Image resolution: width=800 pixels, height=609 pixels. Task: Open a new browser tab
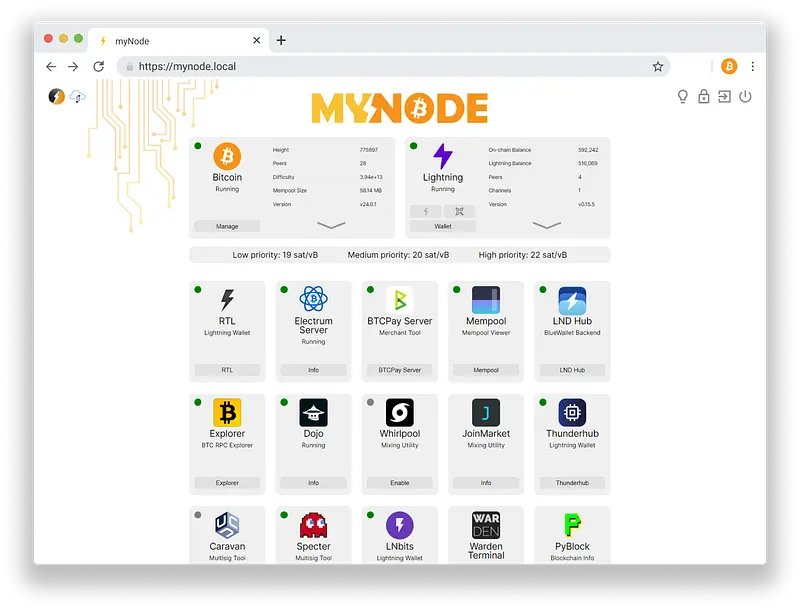pos(283,40)
